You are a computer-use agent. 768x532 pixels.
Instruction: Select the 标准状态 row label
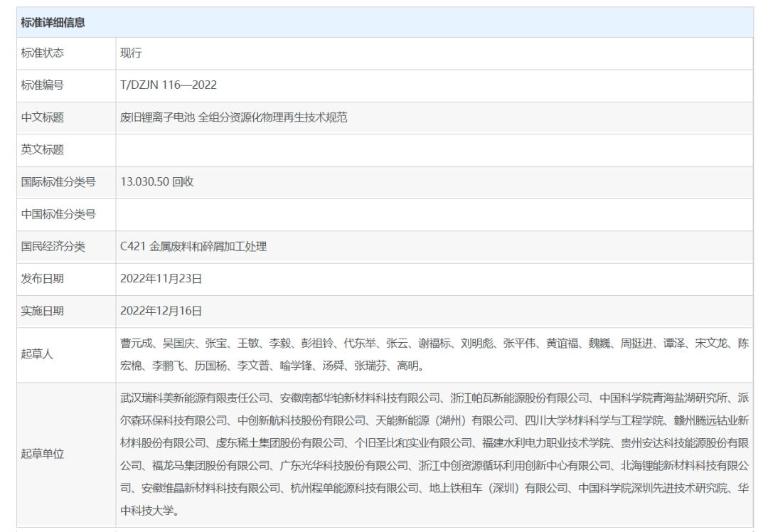pos(43,53)
